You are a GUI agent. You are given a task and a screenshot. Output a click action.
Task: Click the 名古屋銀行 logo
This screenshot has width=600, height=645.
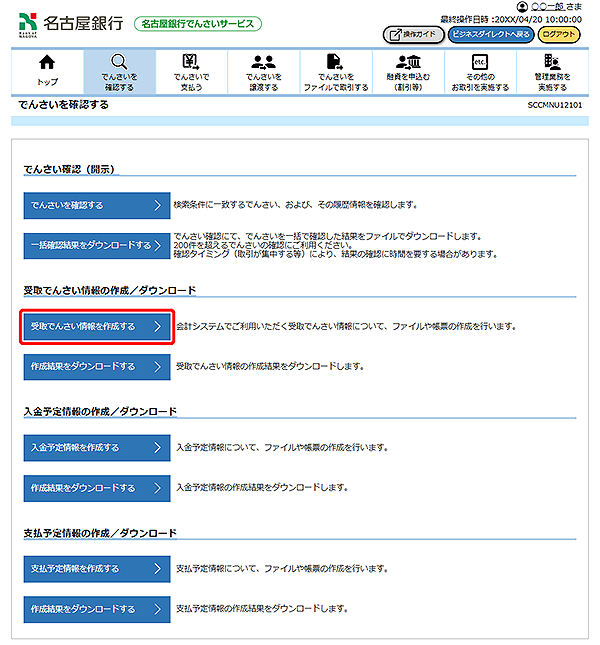click(x=70, y=23)
